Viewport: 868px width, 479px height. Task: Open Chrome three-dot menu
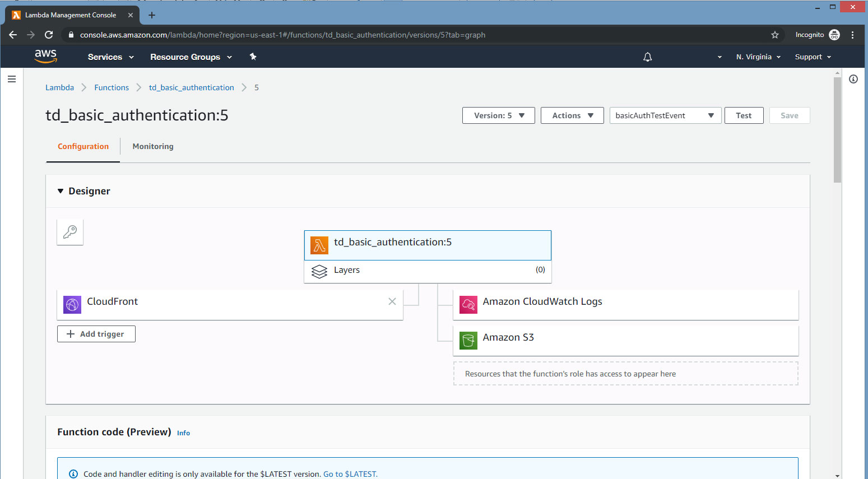[852, 35]
